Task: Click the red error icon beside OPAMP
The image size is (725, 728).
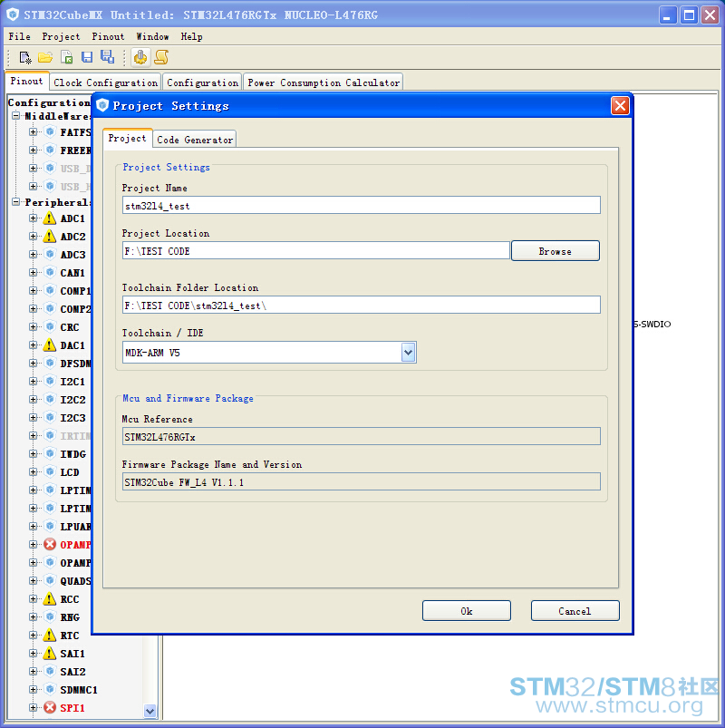Action: click(50, 544)
